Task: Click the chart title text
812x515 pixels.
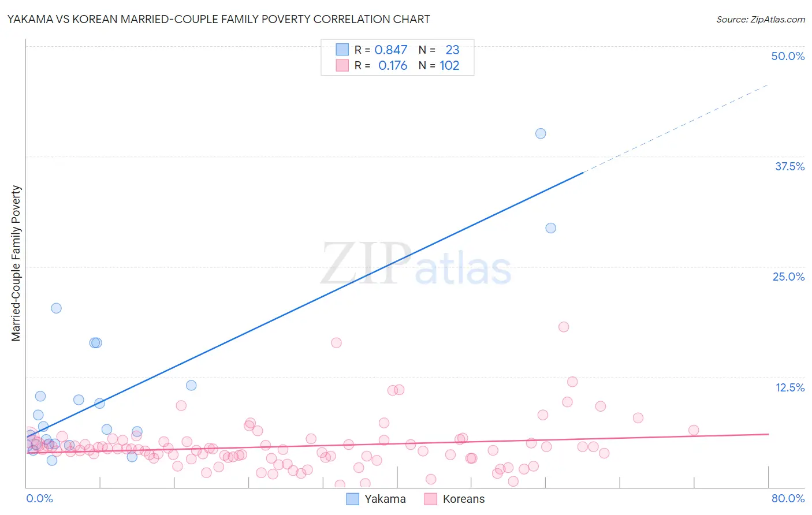Action: 218,19
